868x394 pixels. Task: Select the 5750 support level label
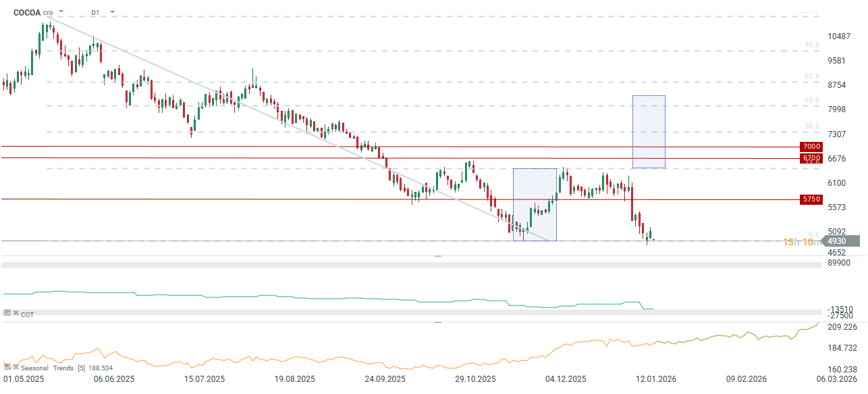(x=811, y=199)
